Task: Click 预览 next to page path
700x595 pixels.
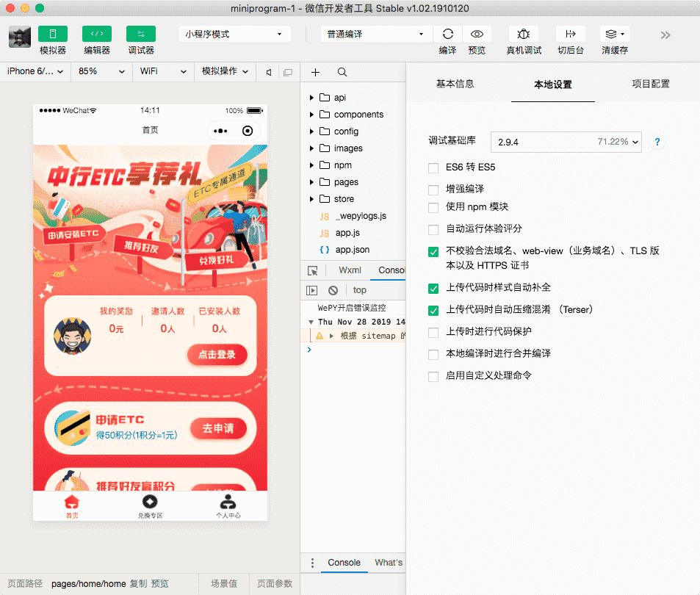Action: 160,584
